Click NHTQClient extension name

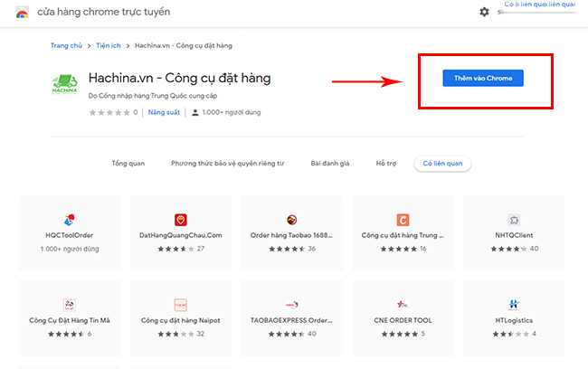(514, 235)
